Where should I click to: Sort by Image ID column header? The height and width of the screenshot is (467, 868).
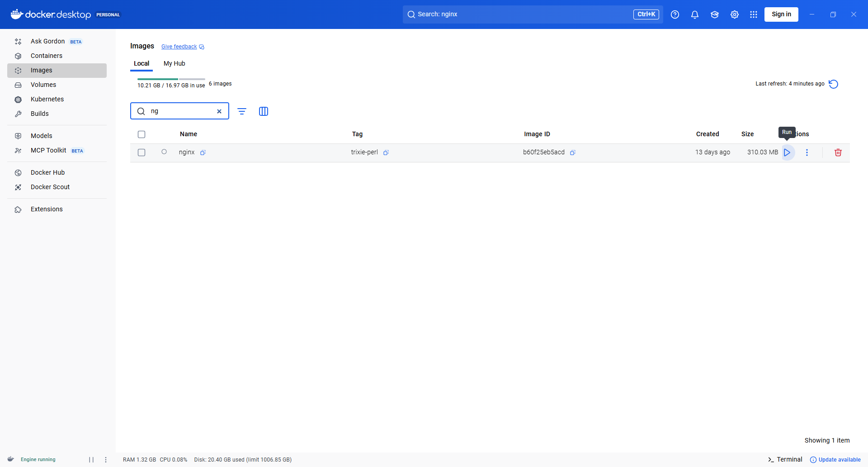pos(537,134)
